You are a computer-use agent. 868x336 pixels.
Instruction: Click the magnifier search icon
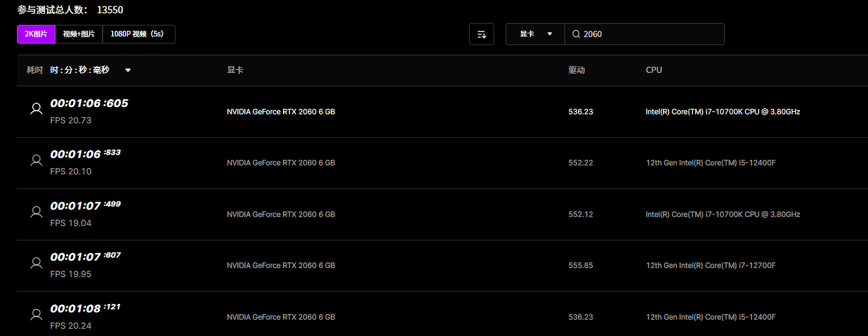pyautogui.click(x=576, y=34)
